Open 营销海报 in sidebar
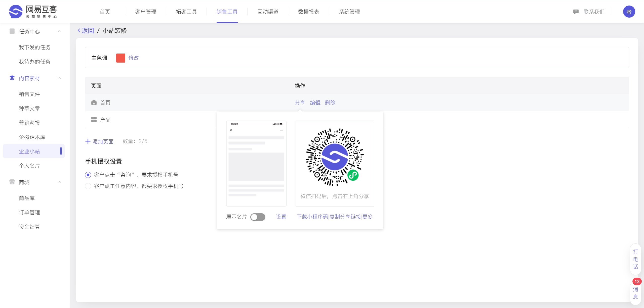 (x=29, y=123)
